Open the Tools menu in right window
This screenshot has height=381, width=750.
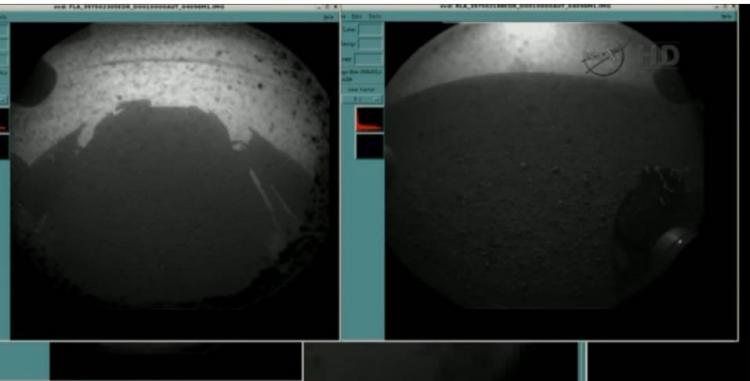coord(375,16)
